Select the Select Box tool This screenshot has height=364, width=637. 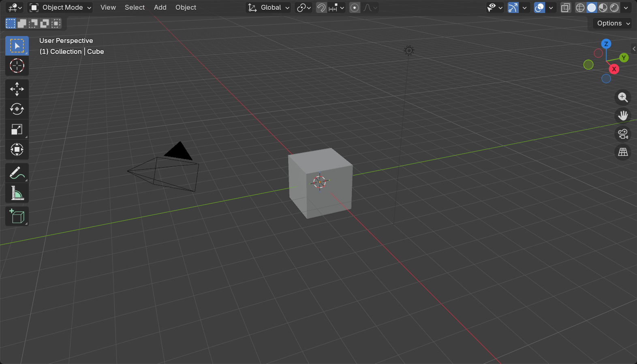17,46
